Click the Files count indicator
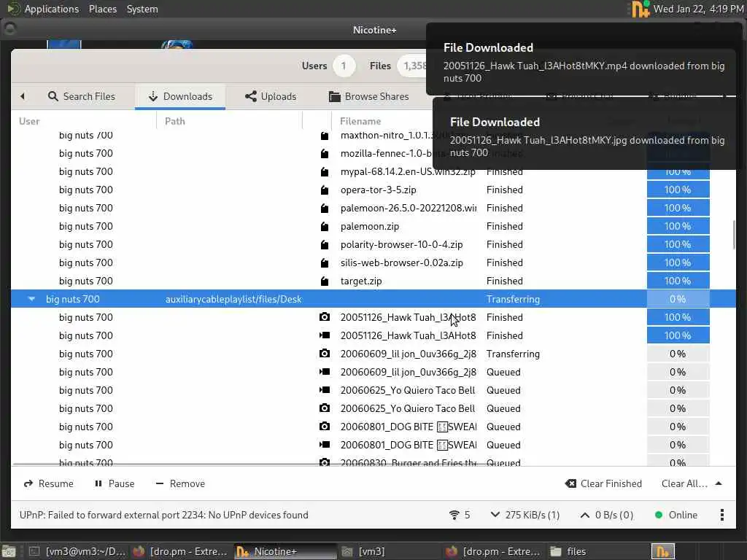Viewport: 747px width, 560px height. click(398, 66)
